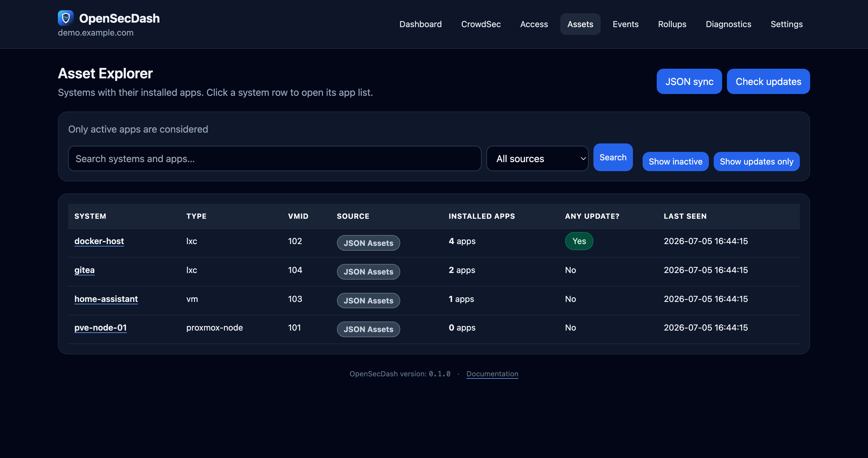Focus the Search systems and apps field

(x=274, y=158)
